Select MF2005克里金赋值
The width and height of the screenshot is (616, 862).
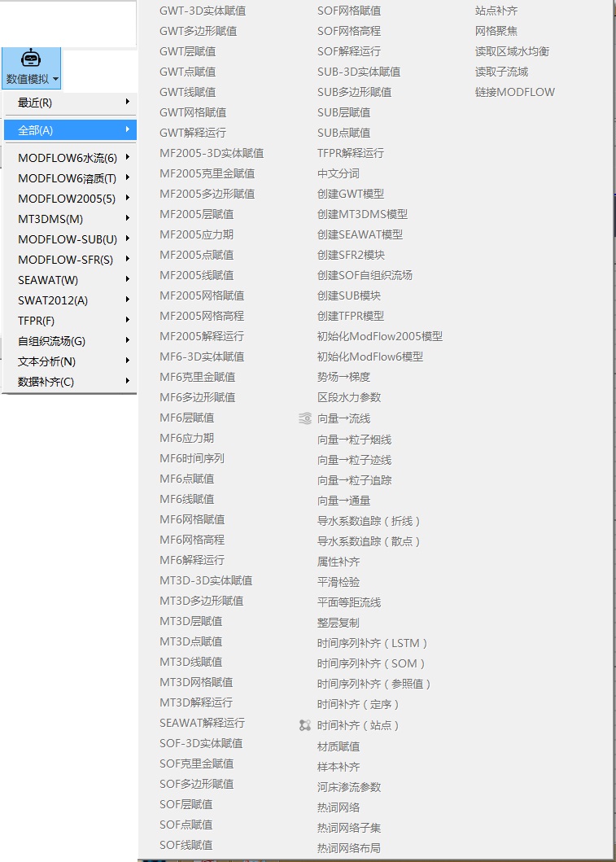click(x=208, y=173)
